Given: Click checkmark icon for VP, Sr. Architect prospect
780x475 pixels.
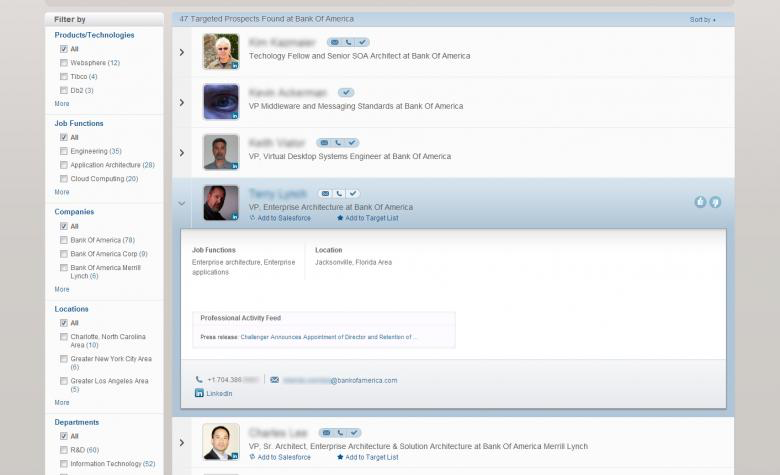Looking at the screenshot, I should pyautogui.click(x=354, y=433).
